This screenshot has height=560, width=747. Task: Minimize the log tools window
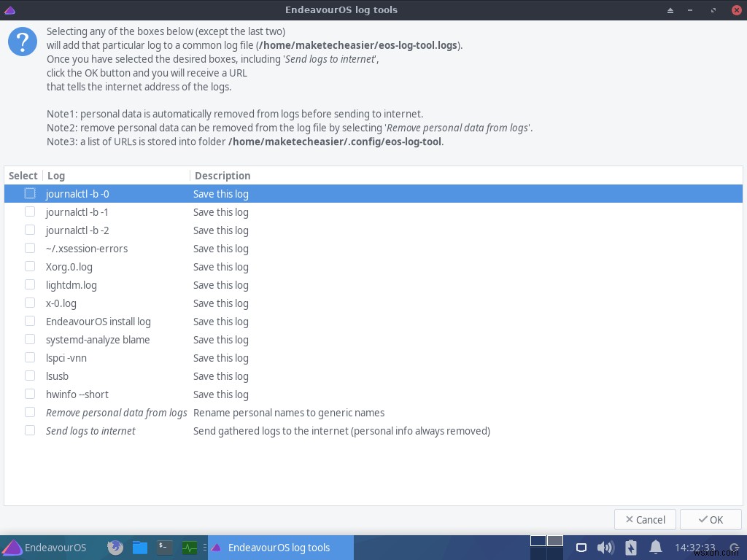point(690,10)
